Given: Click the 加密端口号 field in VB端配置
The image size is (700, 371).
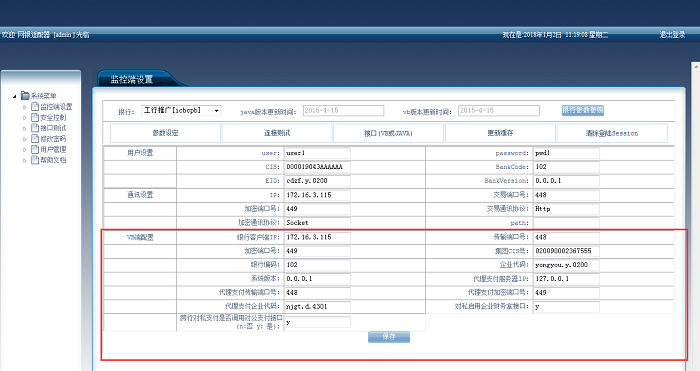Looking at the screenshot, I should (x=317, y=251).
